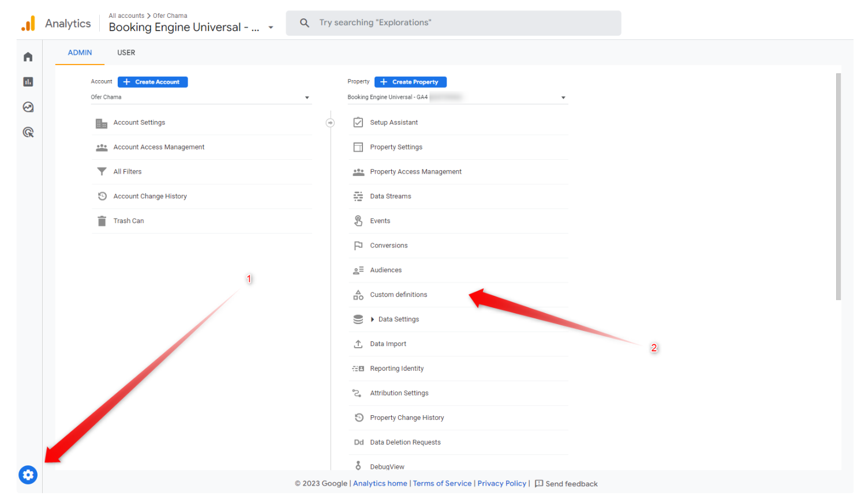Open the Analytics home link
The width and height of the screenshot is (865, 504).
pos(380,484)
